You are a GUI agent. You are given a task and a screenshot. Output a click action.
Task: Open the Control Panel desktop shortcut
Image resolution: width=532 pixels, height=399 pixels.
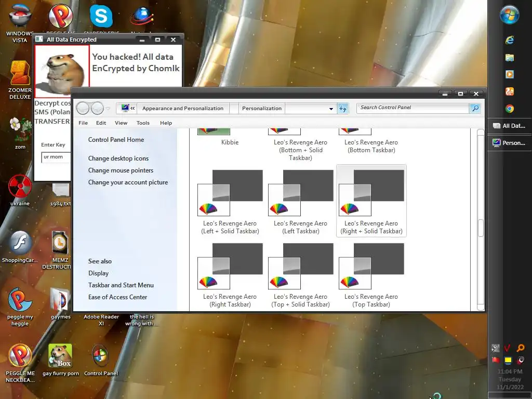(101, 361)
